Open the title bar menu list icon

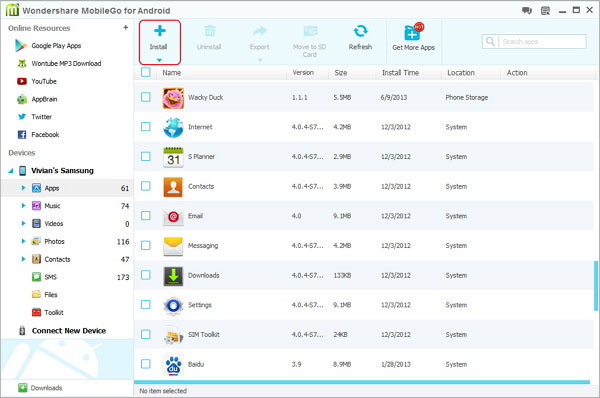(x=545, y=11)
